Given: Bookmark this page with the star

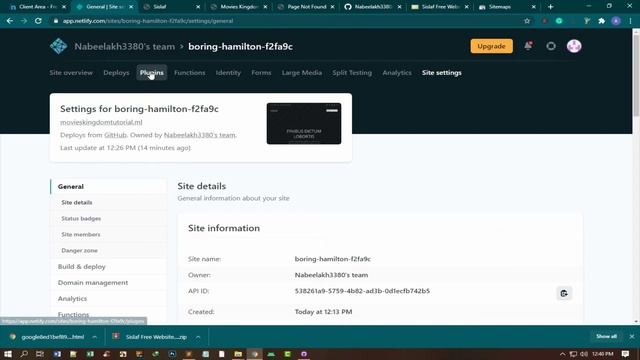Looking at the screenshot, I should pos(527,21).
